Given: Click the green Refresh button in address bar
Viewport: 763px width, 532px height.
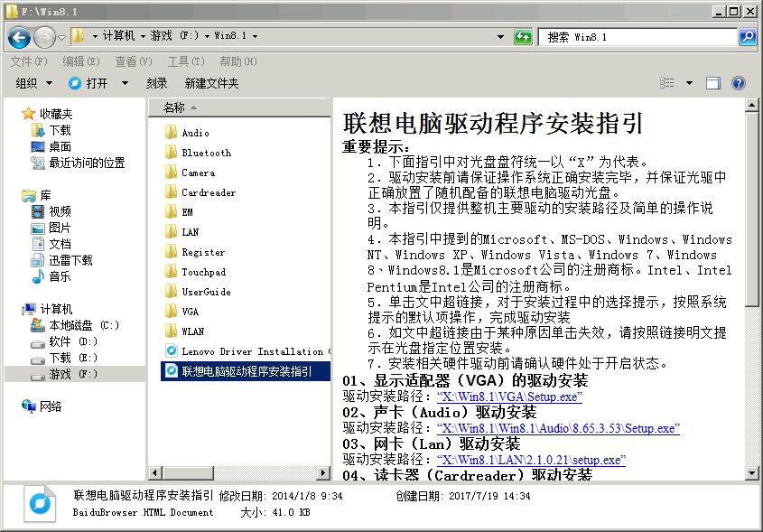Looking at the screenshot, I should [x=523, y=36].
